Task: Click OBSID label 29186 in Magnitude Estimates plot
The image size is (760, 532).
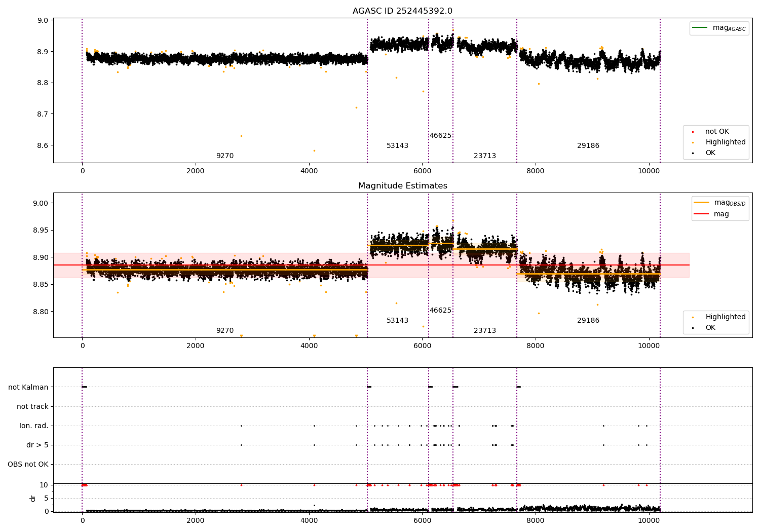Action: 588,320
